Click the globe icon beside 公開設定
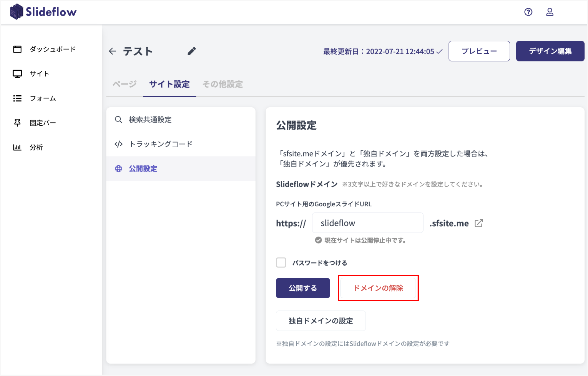 point(118,169)
